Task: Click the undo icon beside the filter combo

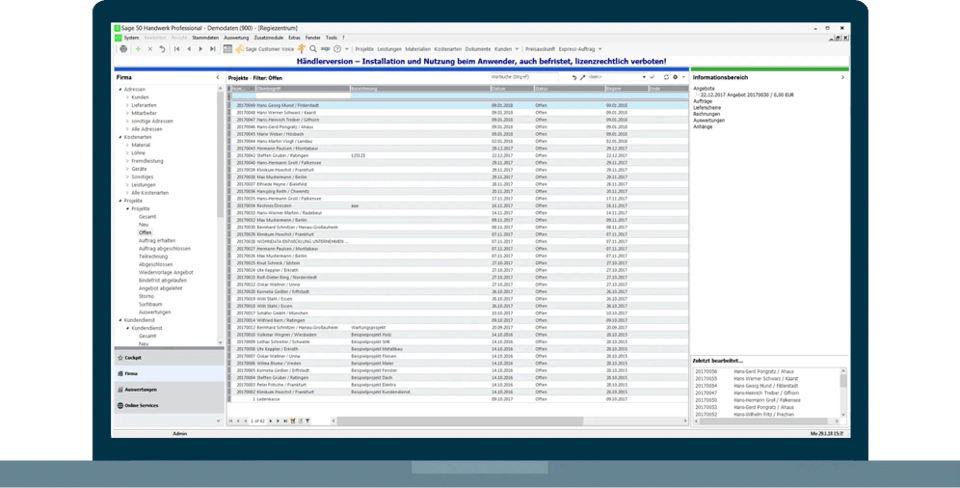Action: pos(574,78)
